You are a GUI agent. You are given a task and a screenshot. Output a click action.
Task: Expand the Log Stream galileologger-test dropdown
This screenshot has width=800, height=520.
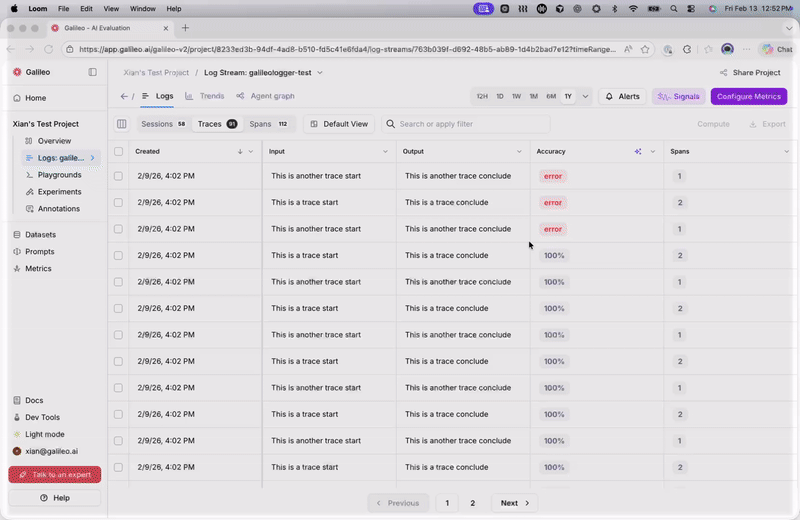tap(320, 73)
